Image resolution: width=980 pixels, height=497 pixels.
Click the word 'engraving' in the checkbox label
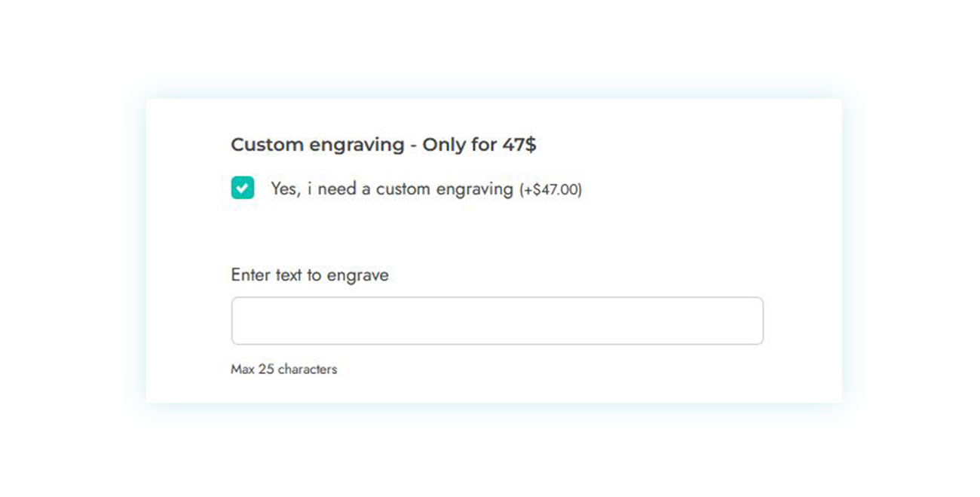pyautogui.click(x=476, y=190)
